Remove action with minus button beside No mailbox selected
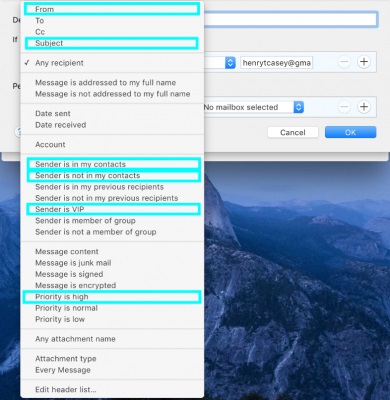This screenshot has width=390, height=400. pos(344,107)
